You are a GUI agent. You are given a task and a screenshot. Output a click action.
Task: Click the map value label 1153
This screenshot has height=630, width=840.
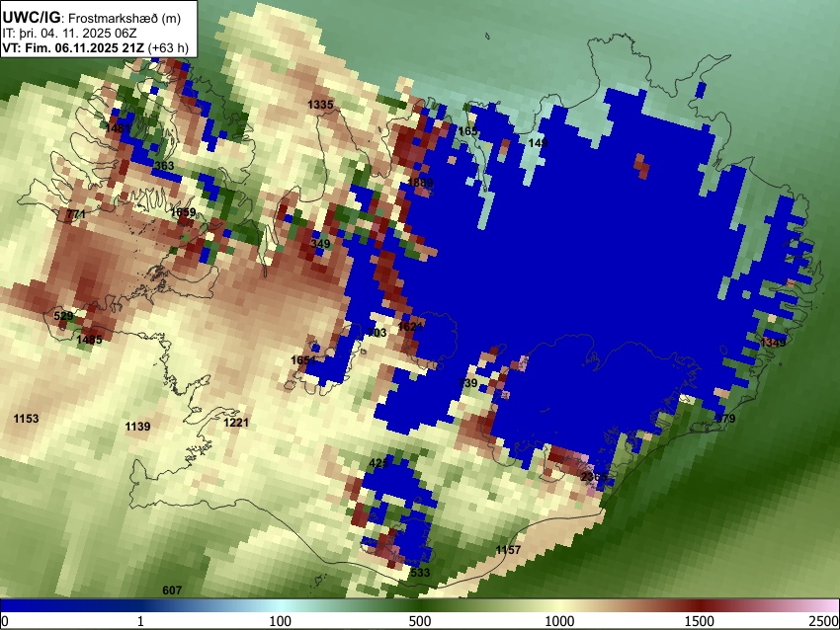[27, 419]
